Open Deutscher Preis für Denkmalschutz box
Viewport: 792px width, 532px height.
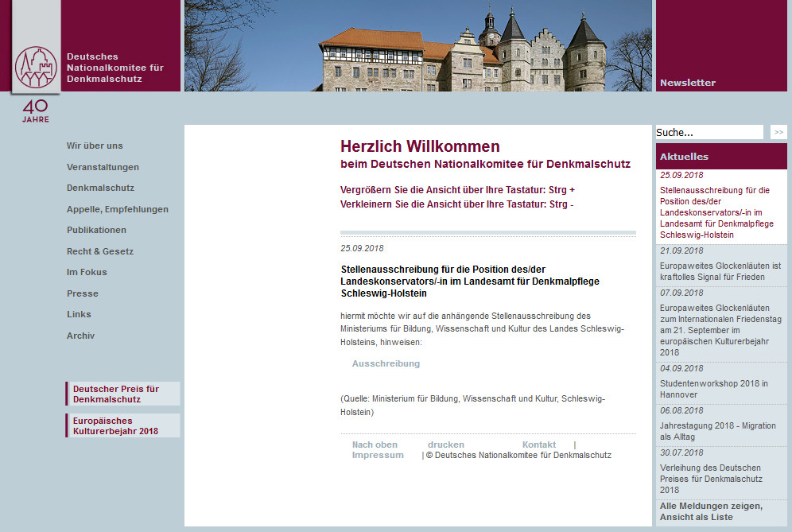(122, 394)
